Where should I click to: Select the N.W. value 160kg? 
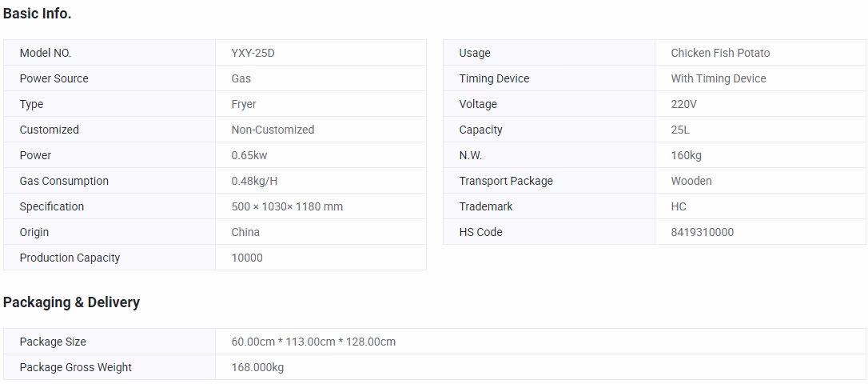pyautogui.click(x=686, y=155)
